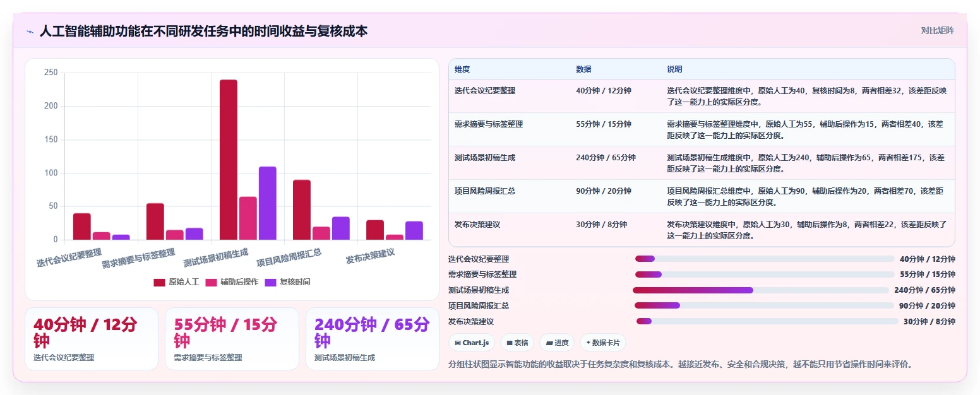980x395 pixels.
Task: Click the 迭代会议纪要整理 progress bar
Action: click(x=765, y=259)
